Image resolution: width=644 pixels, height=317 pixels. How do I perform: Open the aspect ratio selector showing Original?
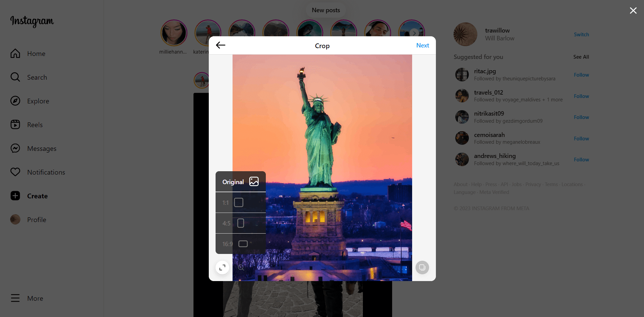240,181
